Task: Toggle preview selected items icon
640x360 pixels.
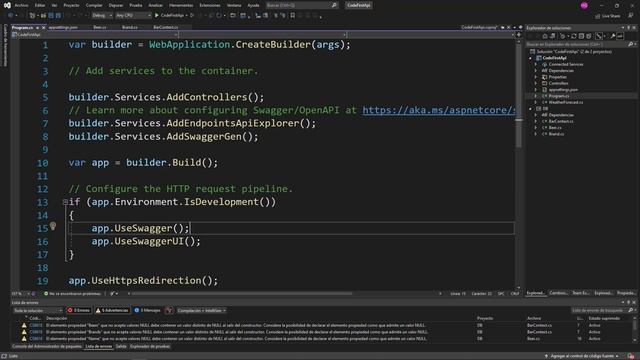Action: (x=620, y=36)
